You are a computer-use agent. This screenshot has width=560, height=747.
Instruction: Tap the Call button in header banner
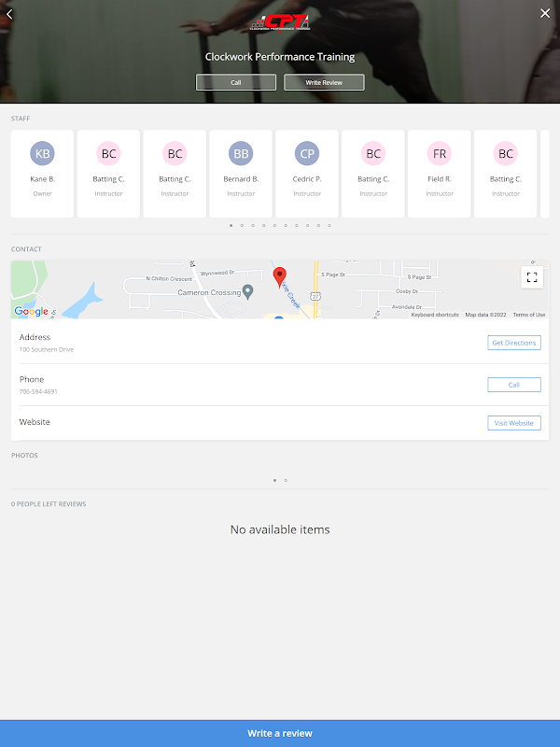[236, 82]
